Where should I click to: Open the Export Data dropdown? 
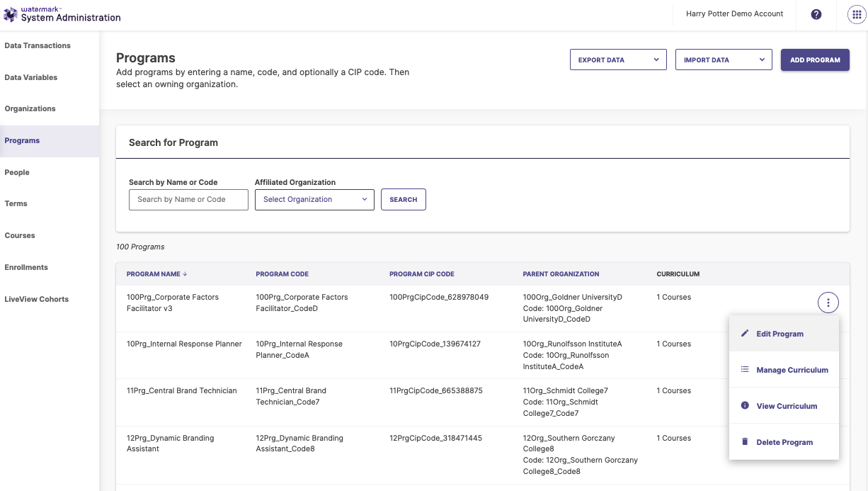pos(619,60)
